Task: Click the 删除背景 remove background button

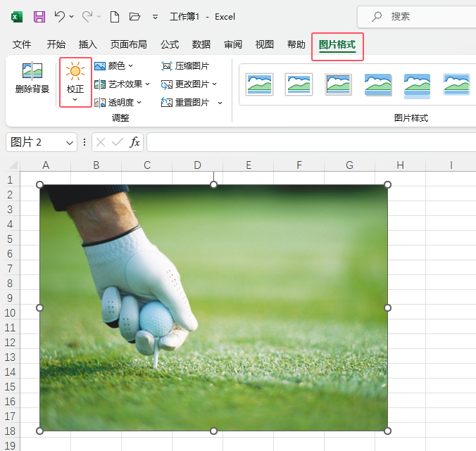Action: [32, 77]
